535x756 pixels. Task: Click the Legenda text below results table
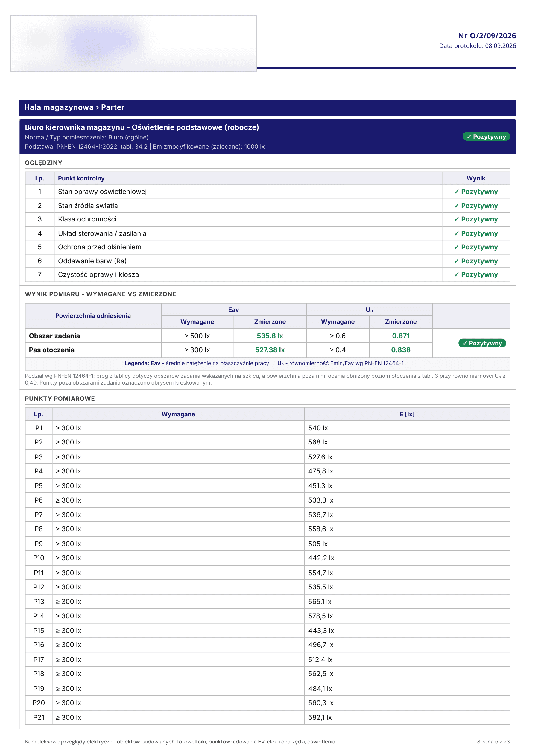[x=264, y=363]
